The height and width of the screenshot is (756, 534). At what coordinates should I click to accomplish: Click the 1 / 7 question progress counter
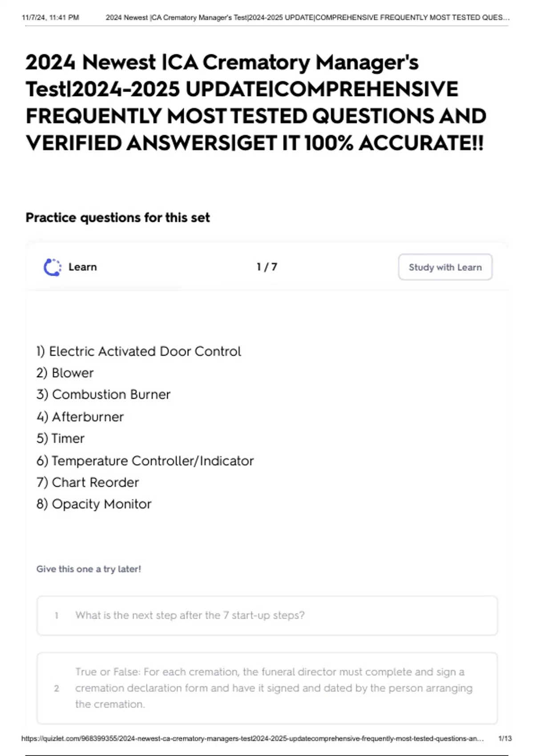point(267,267)
